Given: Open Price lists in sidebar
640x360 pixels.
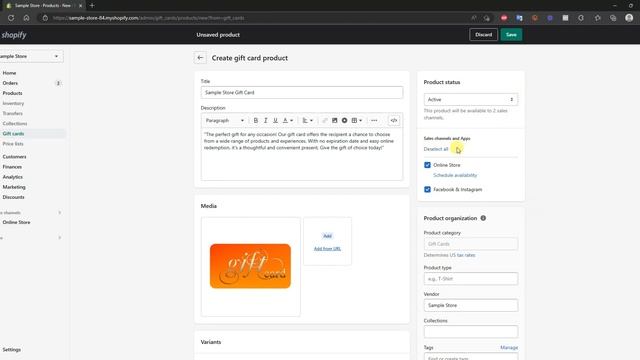Looking at the screenshot, I should pyautogui.click(x=13, y=144).
